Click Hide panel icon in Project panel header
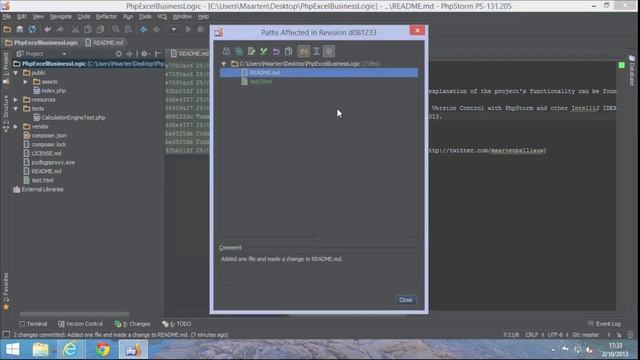Screen dimensions: 640x360 coord(158,54)
